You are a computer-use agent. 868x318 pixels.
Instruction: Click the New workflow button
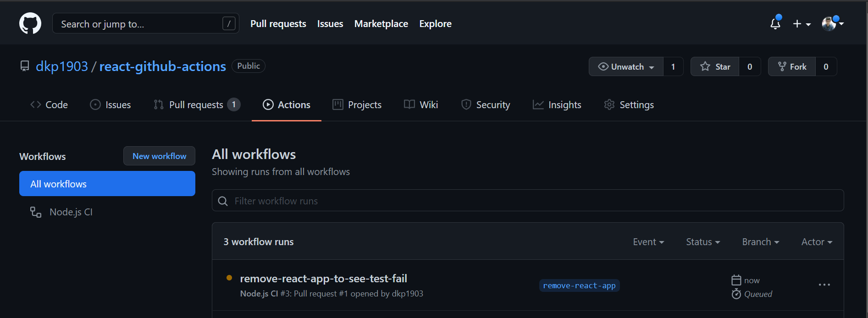coord(159,156)
